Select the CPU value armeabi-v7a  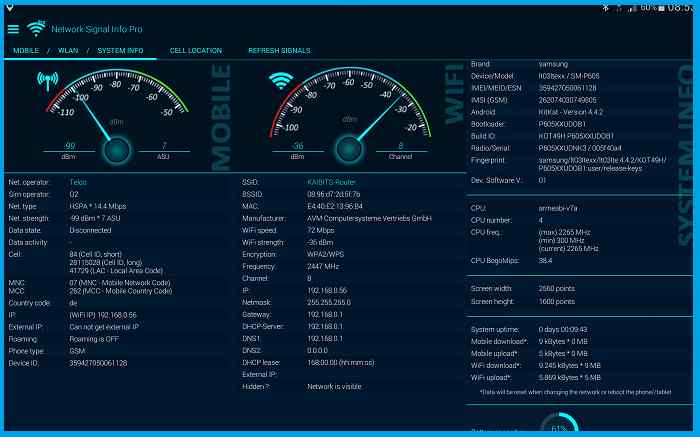point(558,208)
